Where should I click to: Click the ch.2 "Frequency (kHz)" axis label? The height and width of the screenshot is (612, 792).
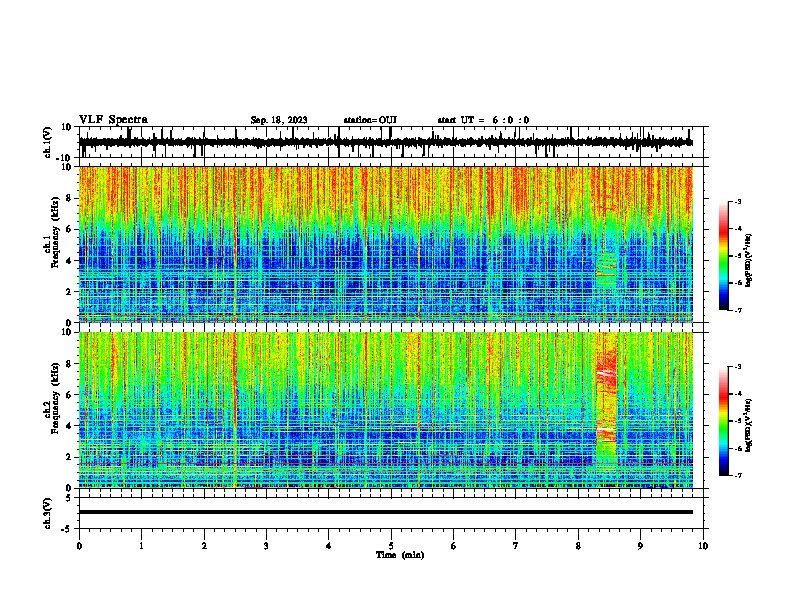tap(55, 398)
